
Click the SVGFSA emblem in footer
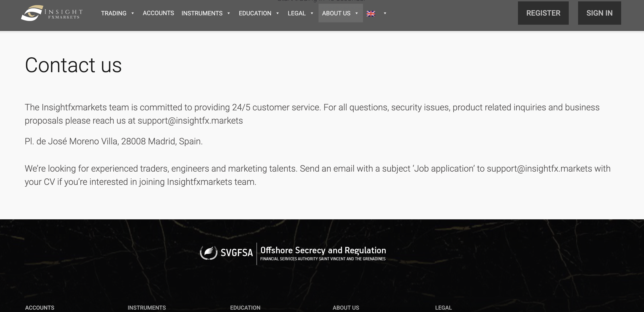(x=209, y=253)
